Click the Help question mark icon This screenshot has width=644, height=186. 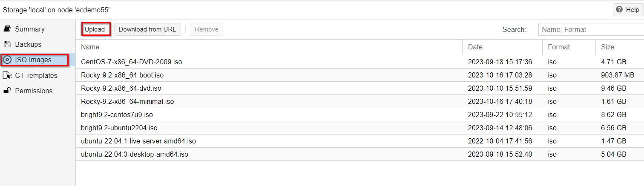click(619, 10)
